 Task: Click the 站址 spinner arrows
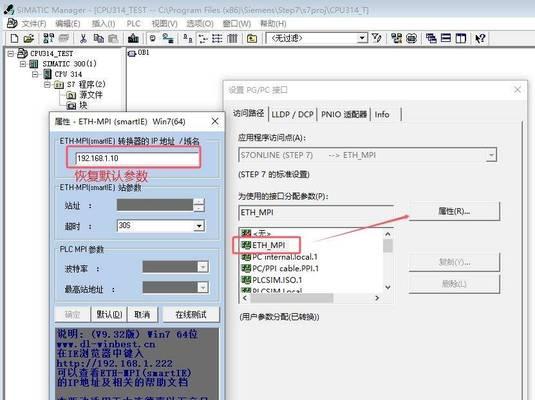click(199, 205)
